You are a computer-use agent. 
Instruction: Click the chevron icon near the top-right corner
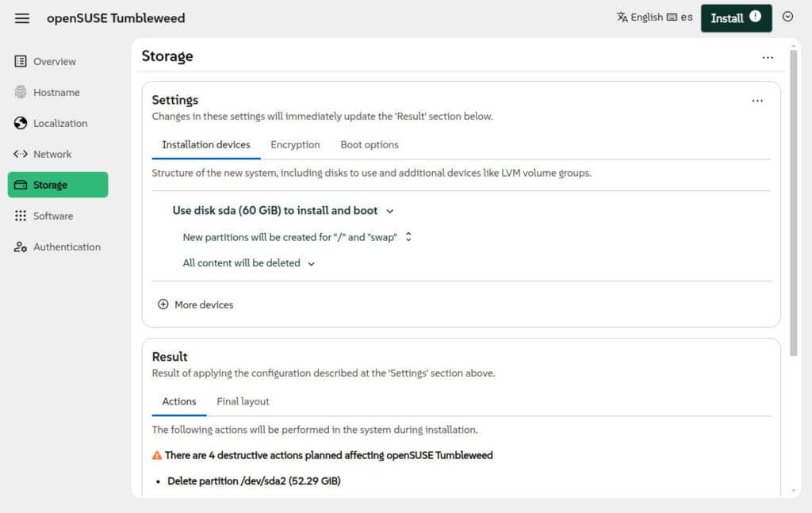[788, 17]
